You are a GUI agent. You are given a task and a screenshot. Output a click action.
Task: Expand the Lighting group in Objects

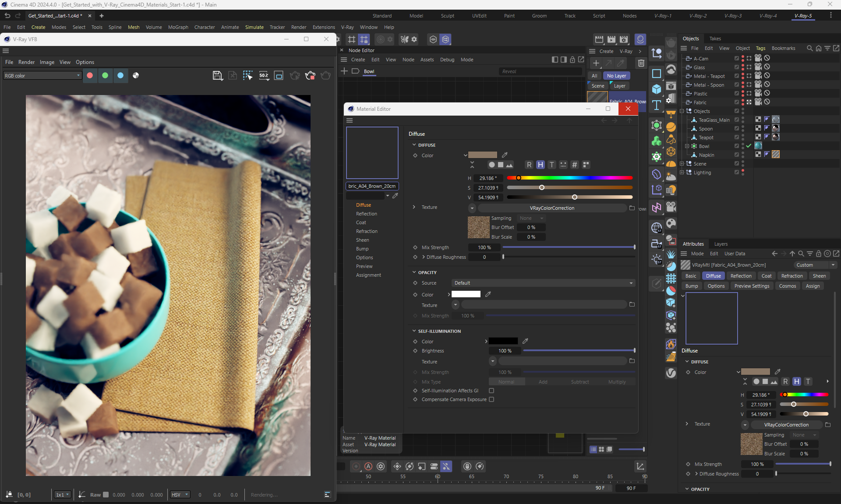pos(682,173)
